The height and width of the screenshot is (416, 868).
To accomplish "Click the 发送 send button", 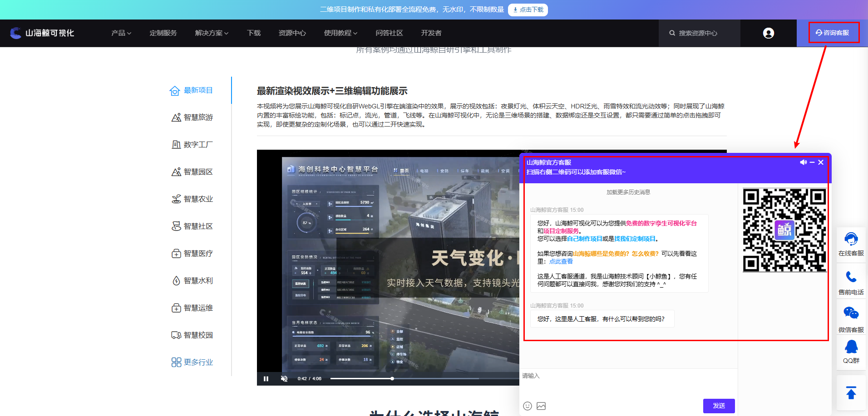I will [719, 406].
